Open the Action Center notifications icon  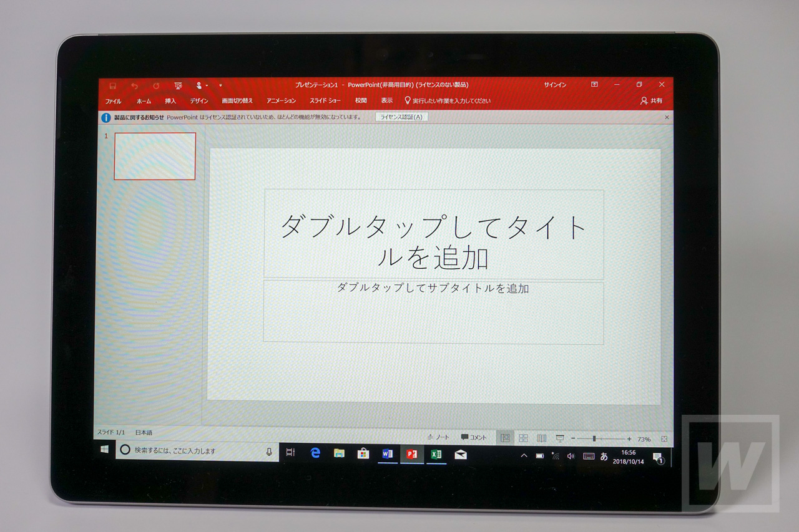(x=657, y=458)
